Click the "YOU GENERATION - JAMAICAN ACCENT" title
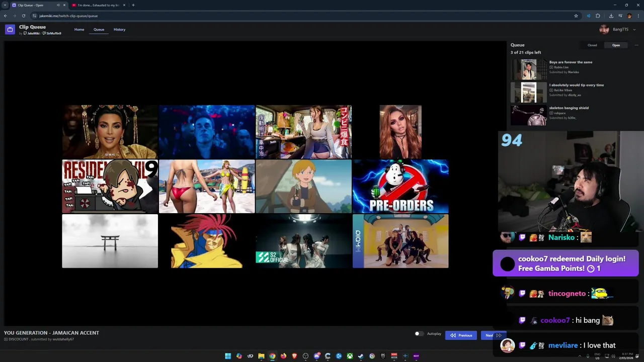Viewport: 644px width, 362px height. (x=51, y=333)
